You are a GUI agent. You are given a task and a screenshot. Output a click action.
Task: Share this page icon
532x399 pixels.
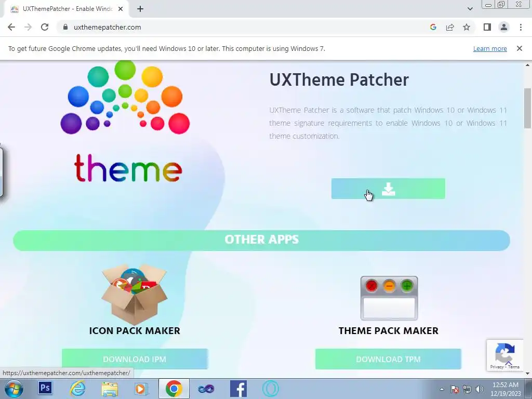tap(450, 27)
